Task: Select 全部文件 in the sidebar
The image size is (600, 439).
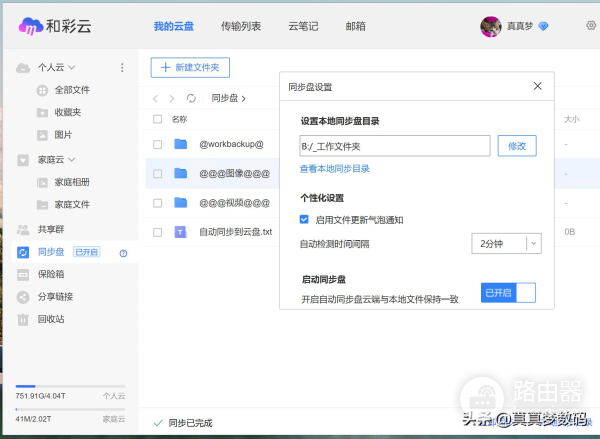Action: pos(72,90)
